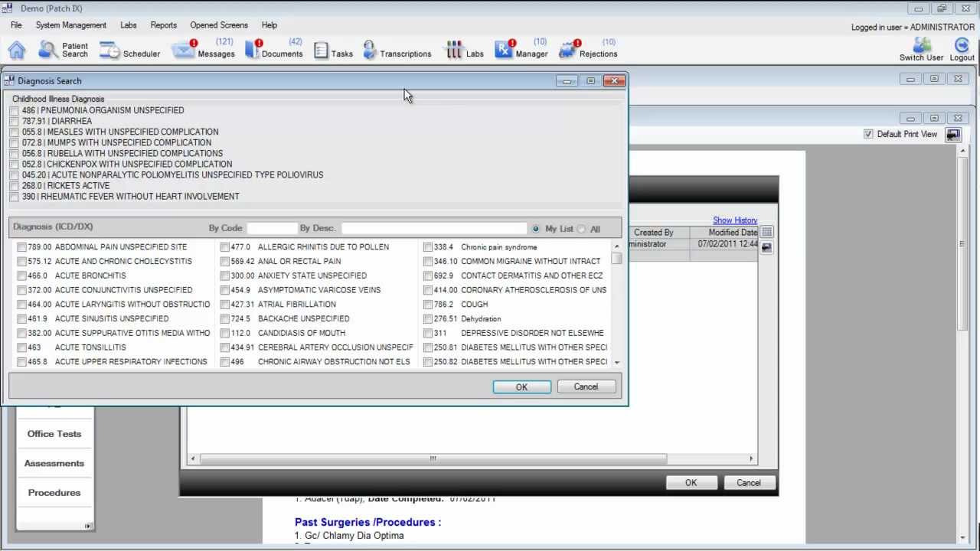
Task: Check 112.0 Candidiasis Of Mouth
Action: pos(224,333)
